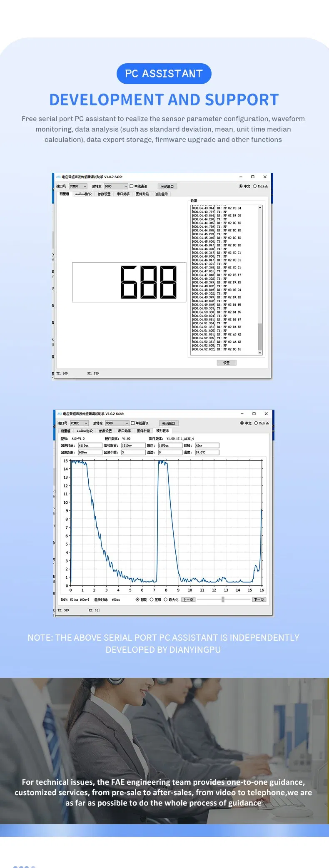The width and height of the screenshot is (329, 868).
Task: Open the 固件升级 tab in the waveform window
Action: [143, 431]
